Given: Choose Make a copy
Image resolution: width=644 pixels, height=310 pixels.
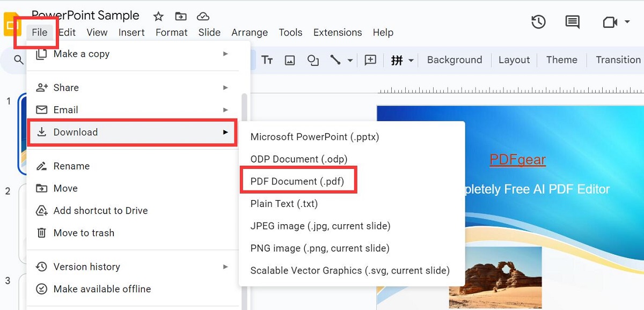Looking at the screenshot, I should pos(133,54).
